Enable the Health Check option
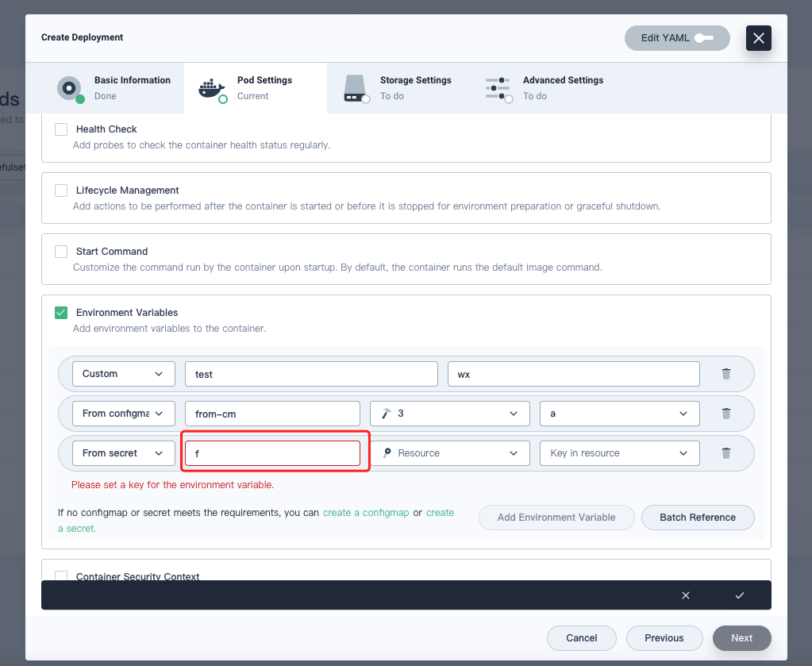 (61, 129)
